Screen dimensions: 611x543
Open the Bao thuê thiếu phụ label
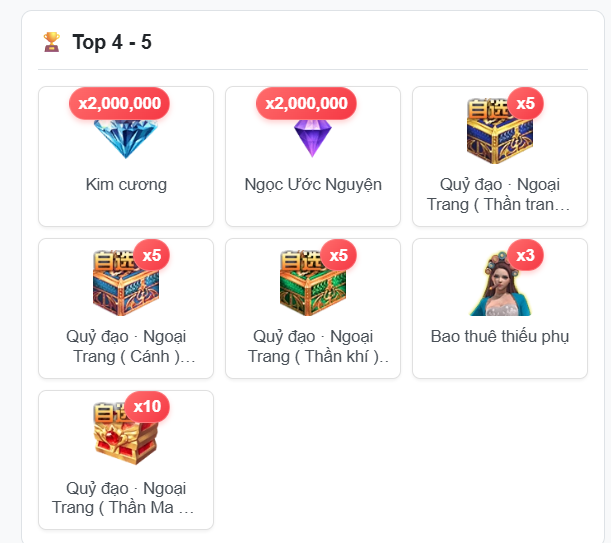[500, 337]
